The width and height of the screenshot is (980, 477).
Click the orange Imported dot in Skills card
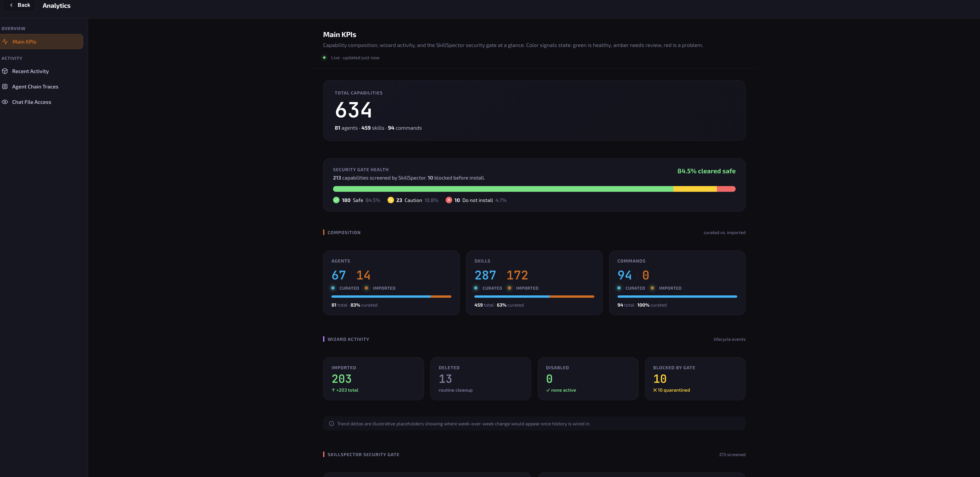(509, 288)
